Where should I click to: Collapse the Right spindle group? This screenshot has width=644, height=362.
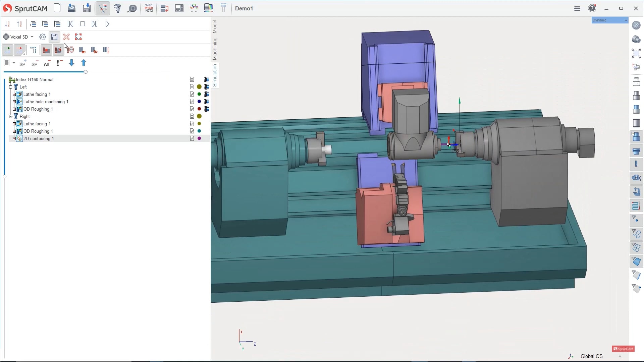click(x=10, y=116)
